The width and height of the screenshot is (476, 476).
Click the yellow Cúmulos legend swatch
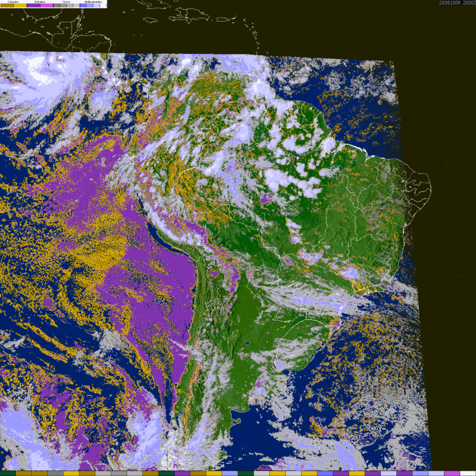[x=20, y=5]
